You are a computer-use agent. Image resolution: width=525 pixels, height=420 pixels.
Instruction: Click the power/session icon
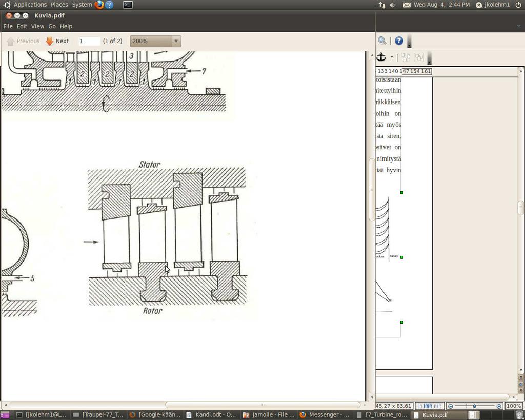(518, 5)
